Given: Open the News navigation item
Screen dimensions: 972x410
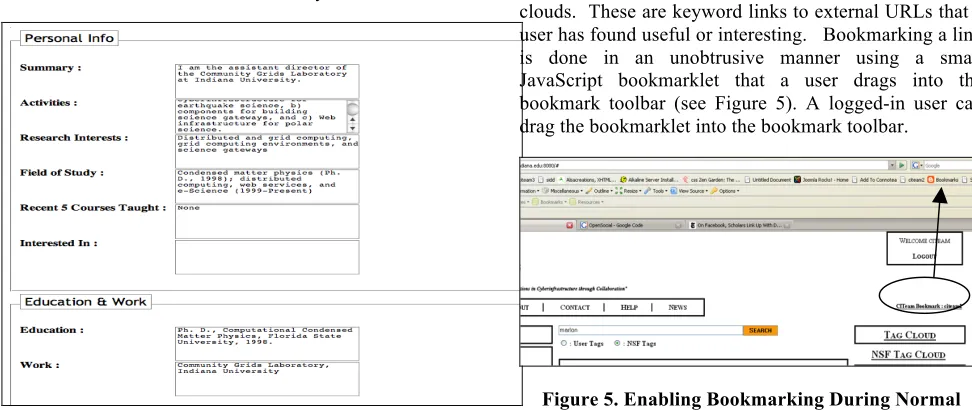Looking at the screenshot, I should tap(678, 308).
